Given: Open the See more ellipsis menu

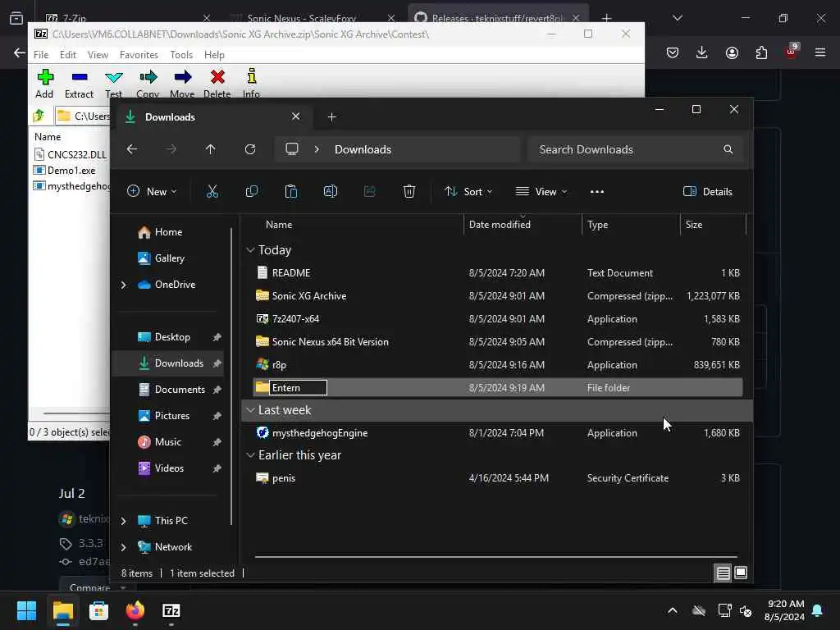Looking at the screenshot, I should pos(597,192).
